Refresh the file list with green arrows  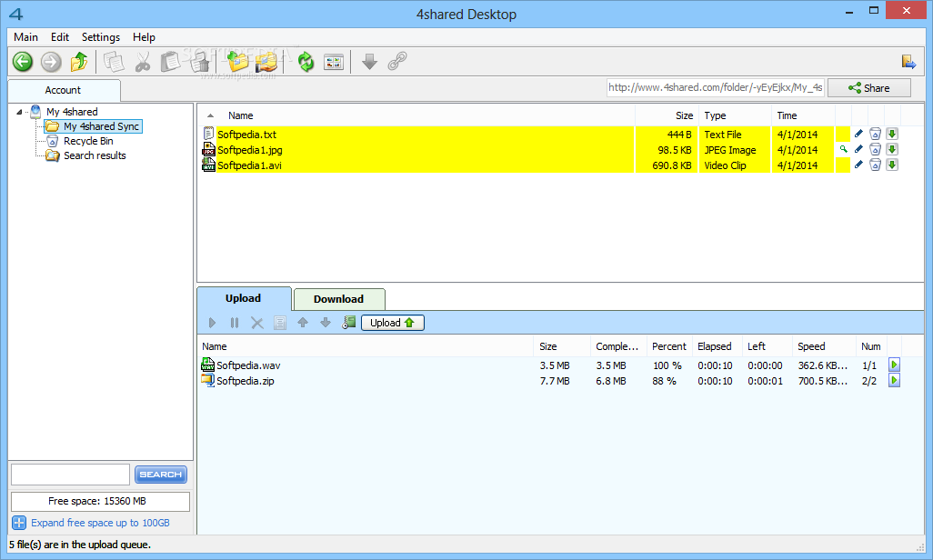[306, 61]
